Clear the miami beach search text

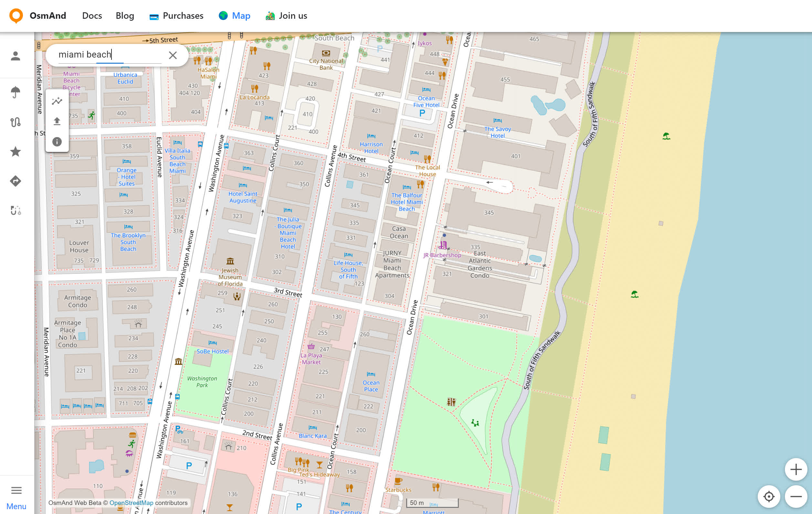coord(173,55)
